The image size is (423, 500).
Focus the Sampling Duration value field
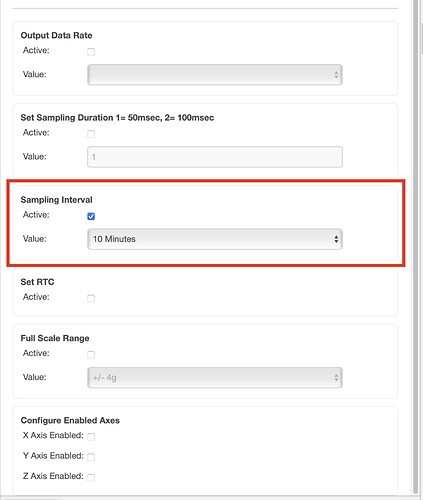tap(215, 157)
